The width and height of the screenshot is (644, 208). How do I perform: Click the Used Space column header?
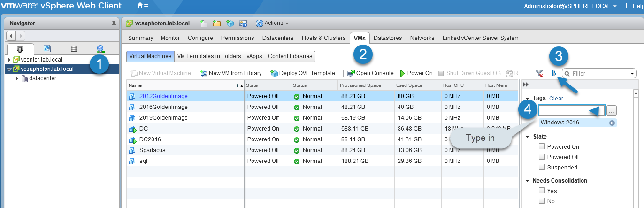point(417,85)
